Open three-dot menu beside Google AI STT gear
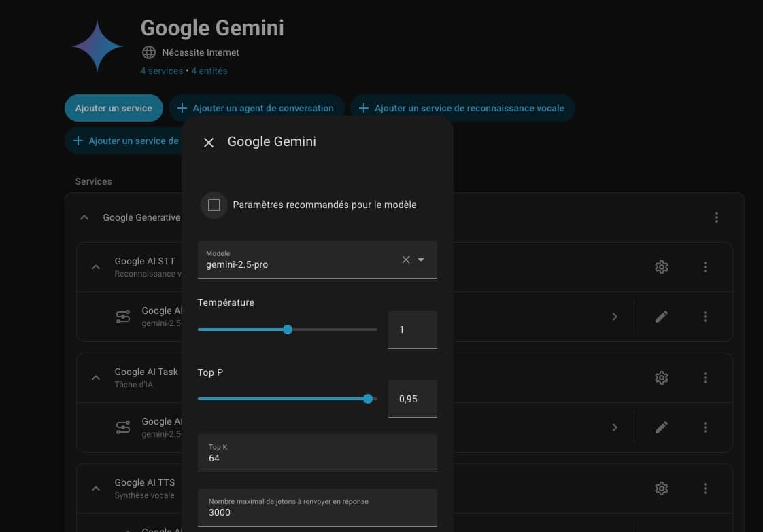This screenshot has height=532, width=763. [x=705, y=267]
